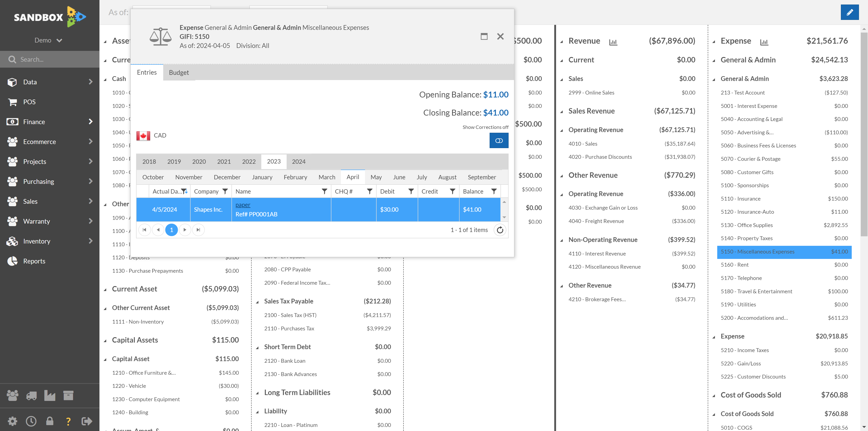
Task: Click the factory icon in sidebar footer
Action: (50, 395)
